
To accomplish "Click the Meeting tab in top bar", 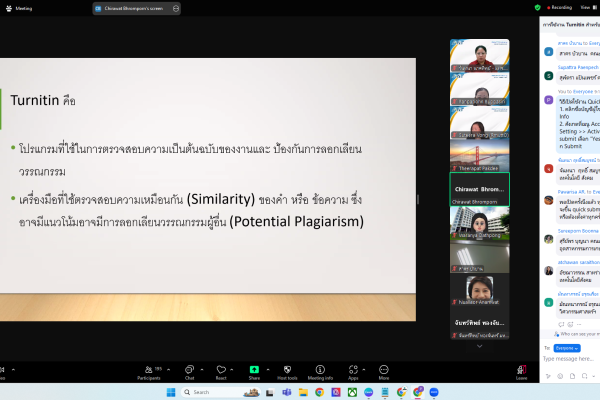I will click(x=19, y=8).
